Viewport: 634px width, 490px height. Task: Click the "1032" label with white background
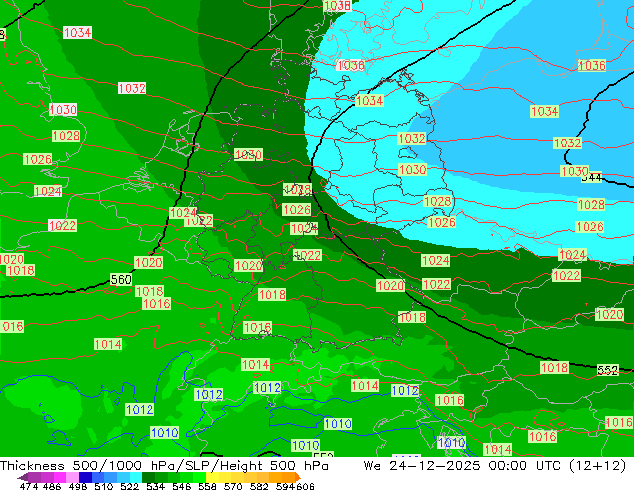(x=132, y=88)
